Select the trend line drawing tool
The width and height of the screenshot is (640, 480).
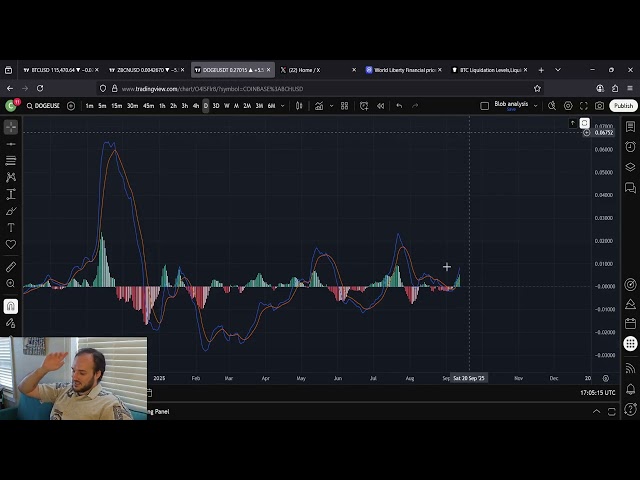tap(11, 144)
